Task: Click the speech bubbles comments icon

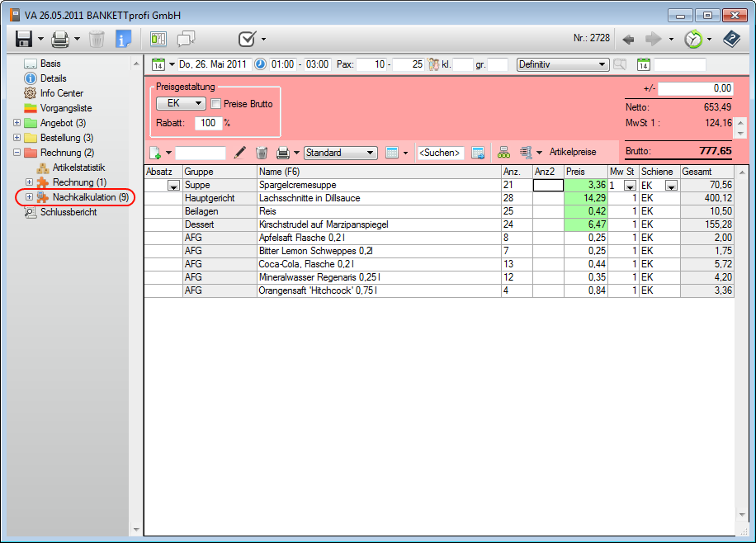Action: 186,39
